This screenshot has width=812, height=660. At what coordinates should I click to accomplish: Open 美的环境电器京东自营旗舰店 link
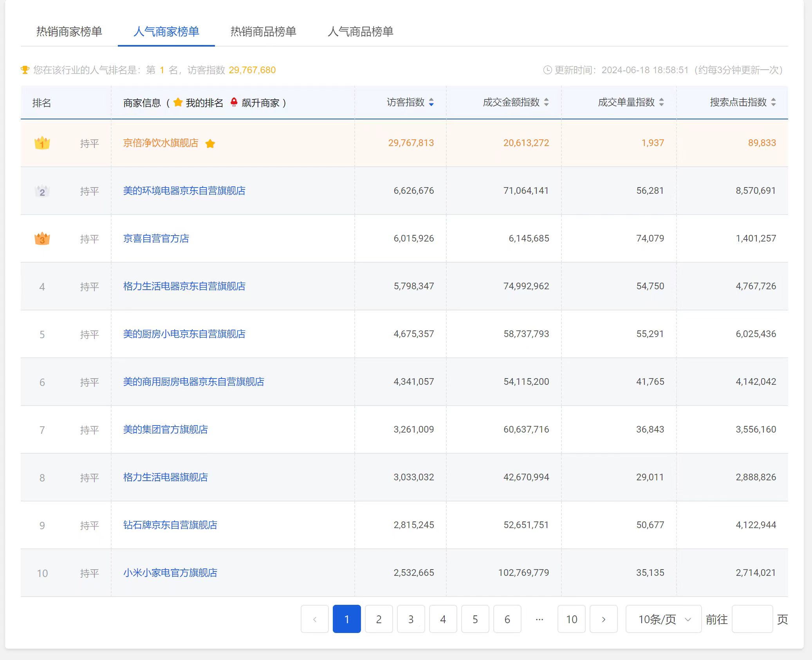click(x=184, y=191)
